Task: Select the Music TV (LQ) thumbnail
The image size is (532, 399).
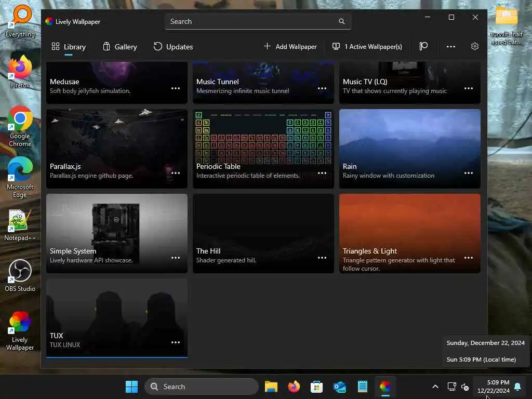Action: pyautogui.click(x=410, y=83)
